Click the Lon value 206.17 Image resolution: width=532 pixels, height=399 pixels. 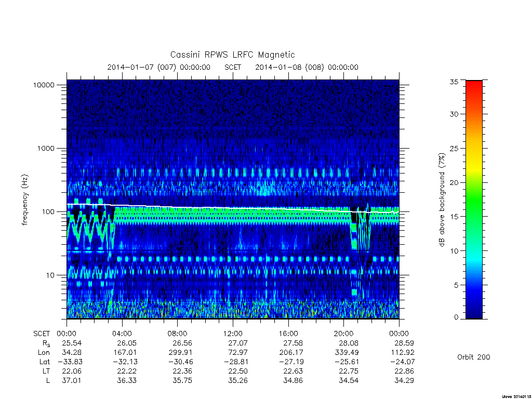click(291, 353)
